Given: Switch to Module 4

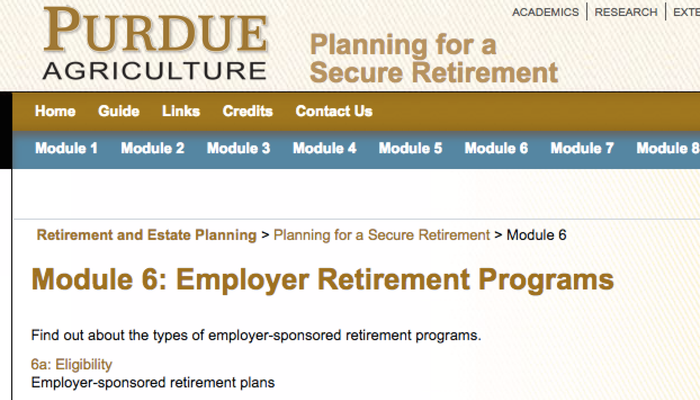Looking at the screenshot, I should pos(325,148).
